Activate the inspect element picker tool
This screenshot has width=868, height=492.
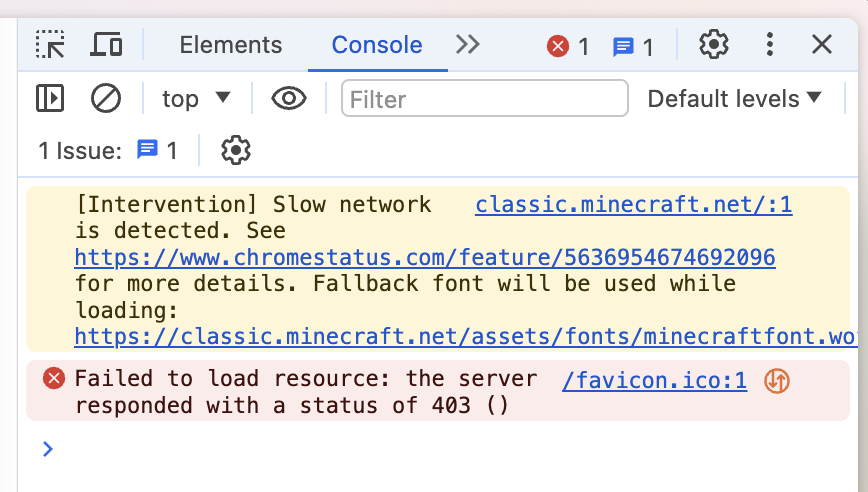tap(50, 45)
